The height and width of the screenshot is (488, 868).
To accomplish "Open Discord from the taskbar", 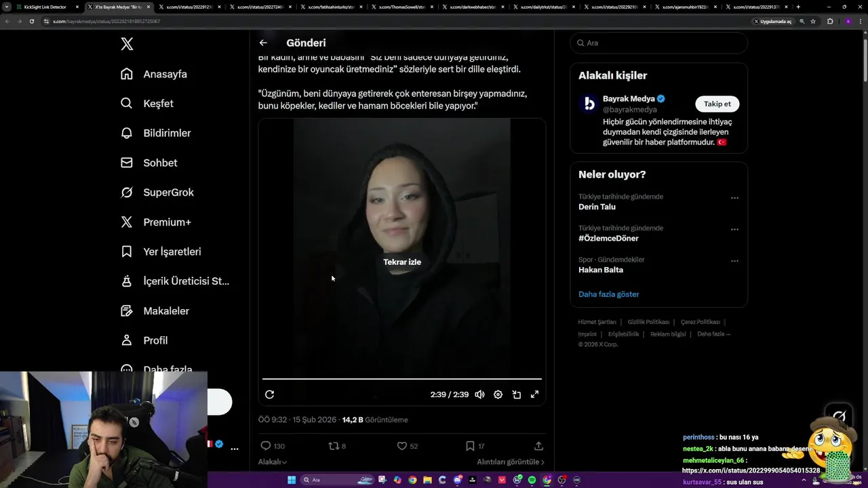I will click(x=458, y=480).
